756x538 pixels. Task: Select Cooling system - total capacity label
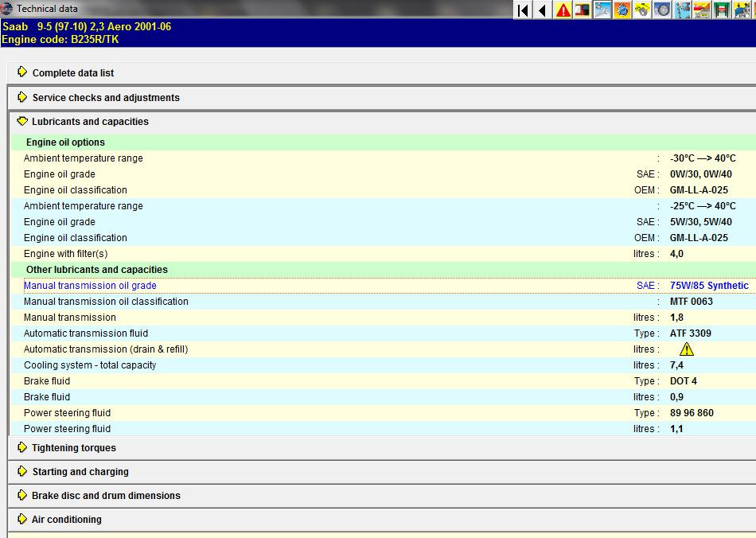coord(90,365)
